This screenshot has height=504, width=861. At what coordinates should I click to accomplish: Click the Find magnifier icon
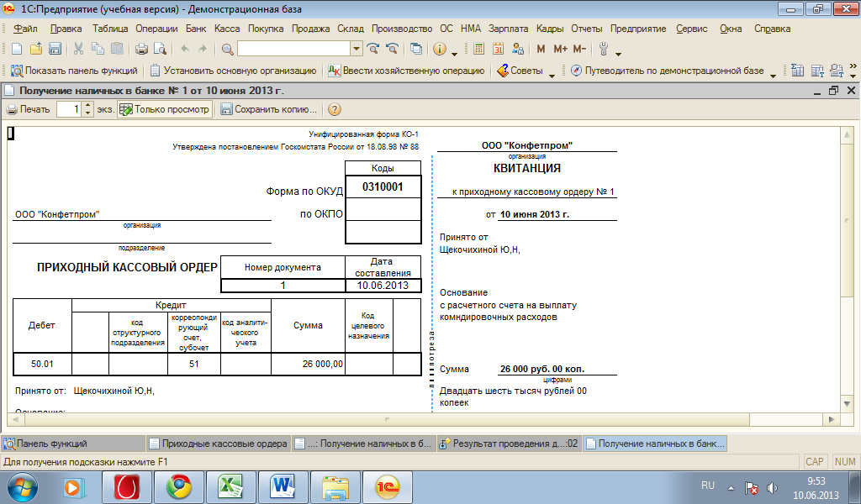coord(227,49)
